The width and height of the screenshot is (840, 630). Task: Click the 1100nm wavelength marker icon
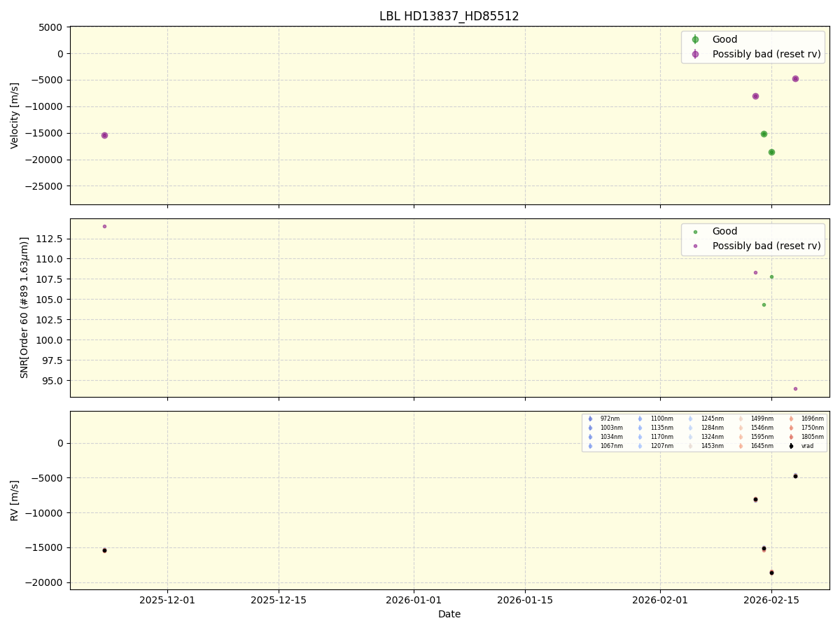coord(640,419)
